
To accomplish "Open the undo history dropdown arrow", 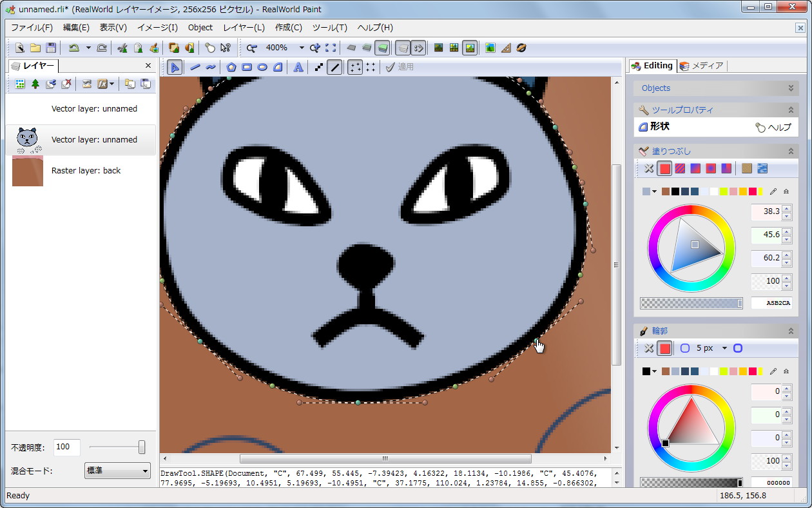I will [x=88, y=48].
